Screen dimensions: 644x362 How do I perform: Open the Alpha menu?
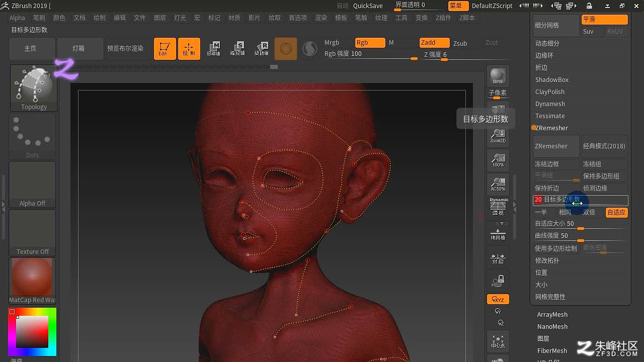coord(17,18)
